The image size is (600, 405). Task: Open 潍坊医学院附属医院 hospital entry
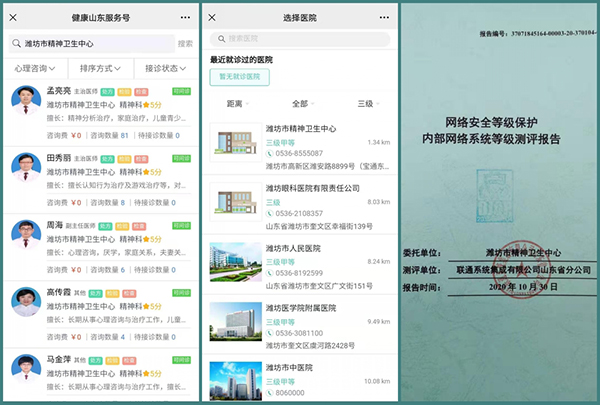(x=300, y=325)
